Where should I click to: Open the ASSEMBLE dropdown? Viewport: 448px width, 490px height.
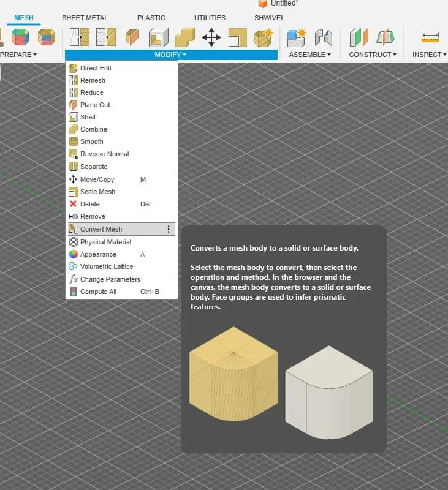click(310, 55)
